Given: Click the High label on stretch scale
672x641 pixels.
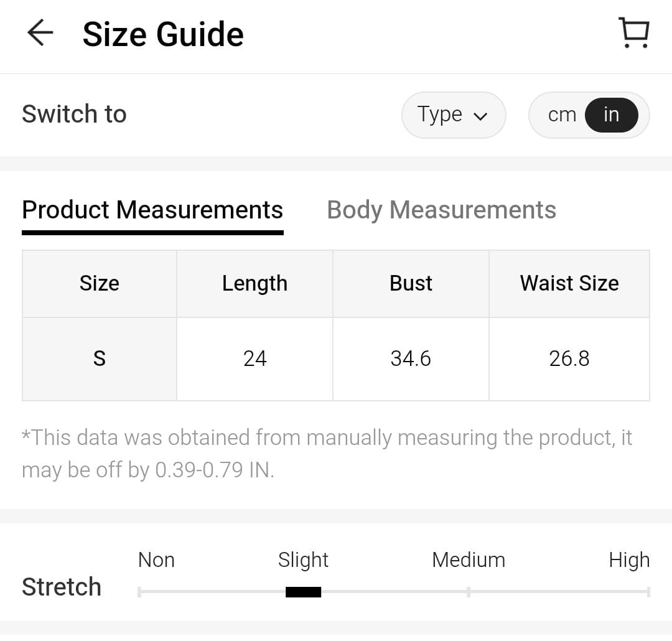Looking at the screenshot, I should (x=628, y=560).
